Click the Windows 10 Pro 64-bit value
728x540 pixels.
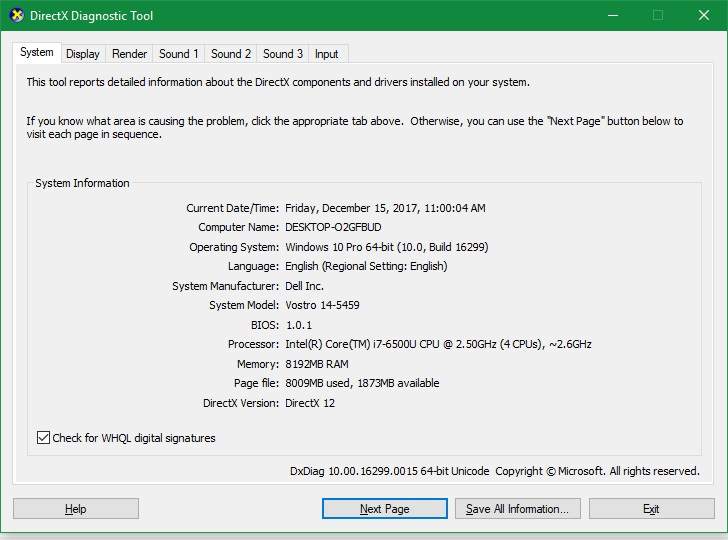[386, 247]
